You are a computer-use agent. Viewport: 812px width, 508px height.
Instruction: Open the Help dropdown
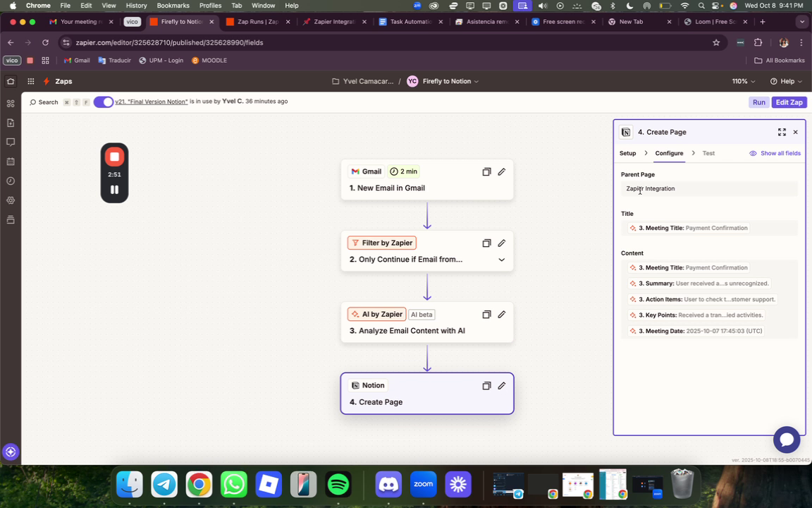(x=786, y=81)
